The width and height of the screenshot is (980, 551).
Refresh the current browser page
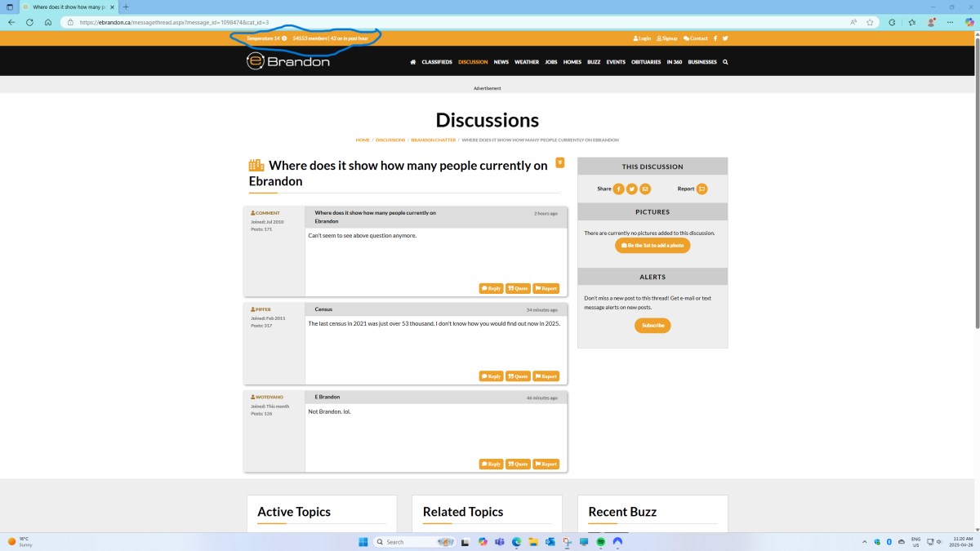coord(30,22)
